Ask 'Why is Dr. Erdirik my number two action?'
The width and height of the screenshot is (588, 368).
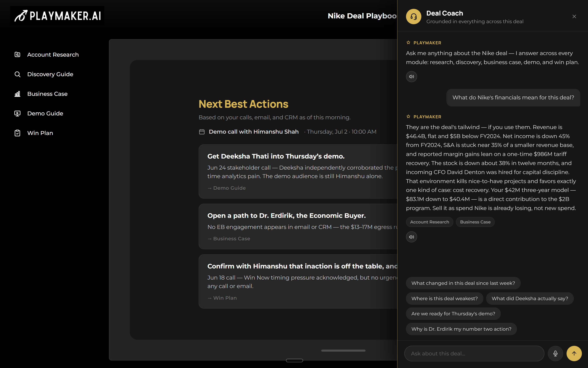[x=461, y=329]
